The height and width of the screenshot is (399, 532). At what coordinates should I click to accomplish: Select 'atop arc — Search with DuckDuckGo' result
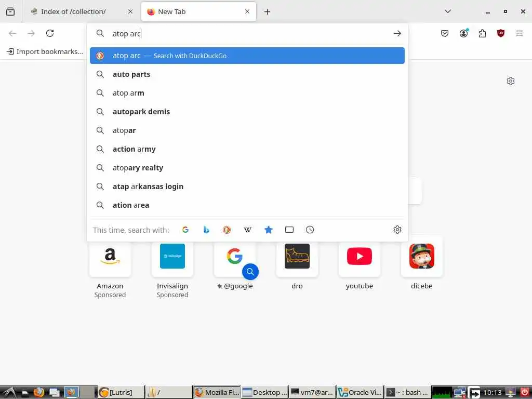tap(247, 56)
